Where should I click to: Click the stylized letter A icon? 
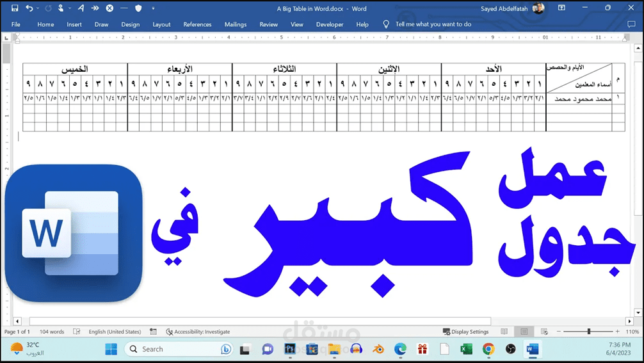pyautogui.click(x=81, y=8)
